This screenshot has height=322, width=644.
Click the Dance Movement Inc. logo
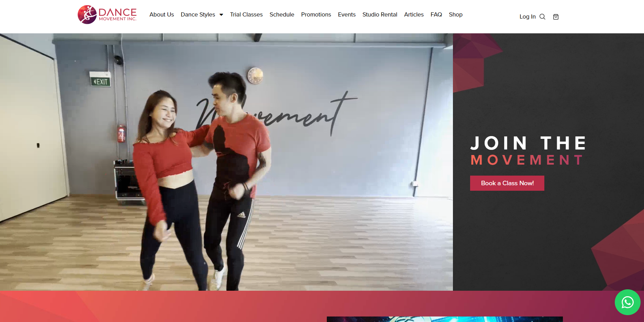coord(107,15)
